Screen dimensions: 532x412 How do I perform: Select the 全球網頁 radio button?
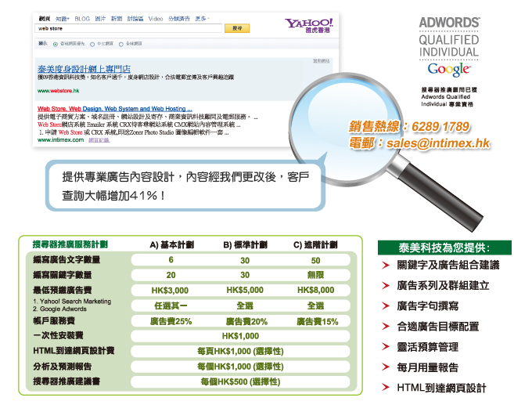coord(120,44)
